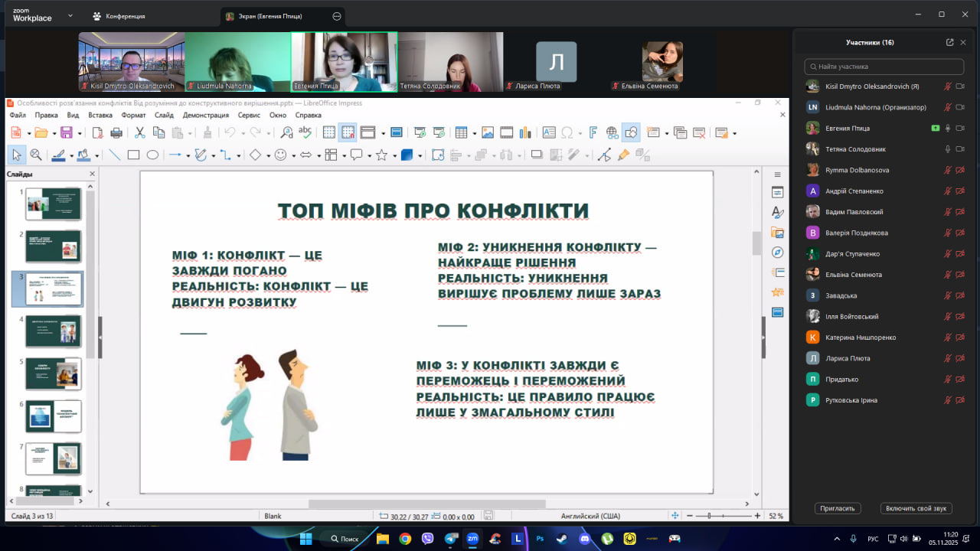Pop out the participants panel
Screen dimensions: 980x551
(x=950, y=42)
